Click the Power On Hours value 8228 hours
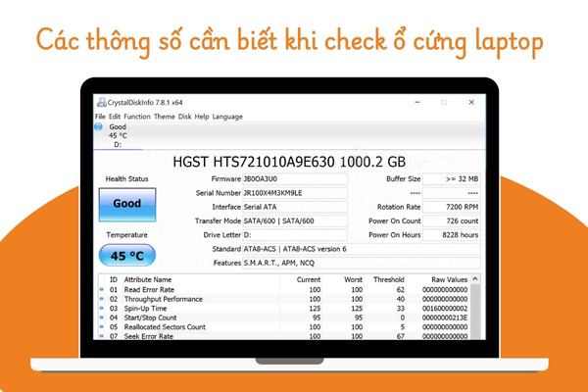Image resolution: width=588 pixels, height=392 pixels. click(x=452, y=235)
